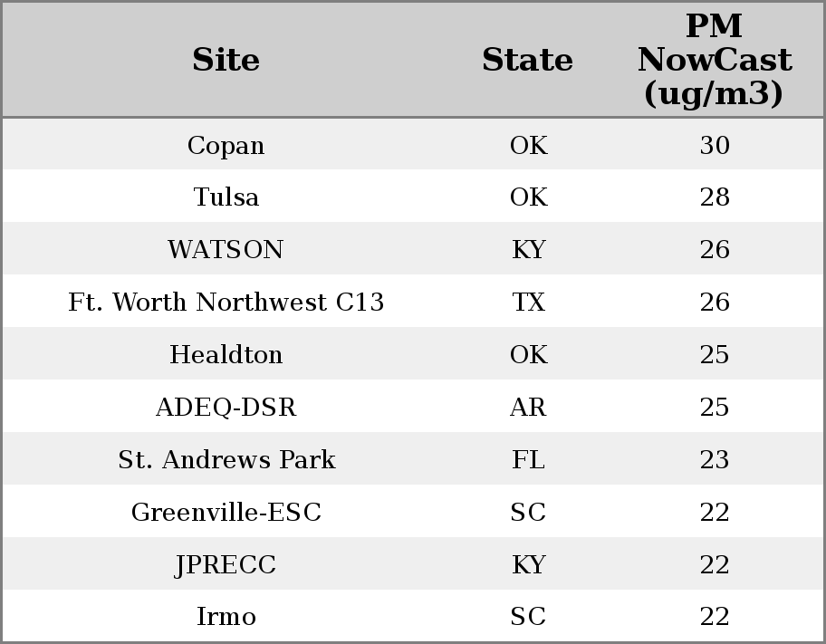Click St. Andrews Park's value 23
826x644 pixels.
[715, 459]
